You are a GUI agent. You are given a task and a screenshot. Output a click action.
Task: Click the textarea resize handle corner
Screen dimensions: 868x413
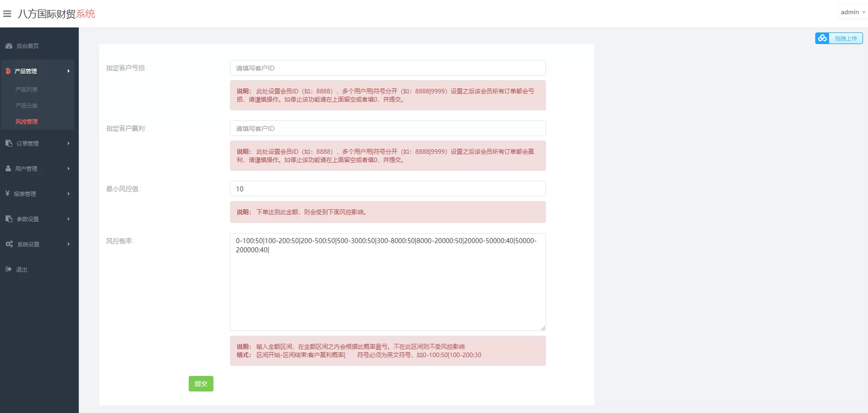click(x=543, y=328)
